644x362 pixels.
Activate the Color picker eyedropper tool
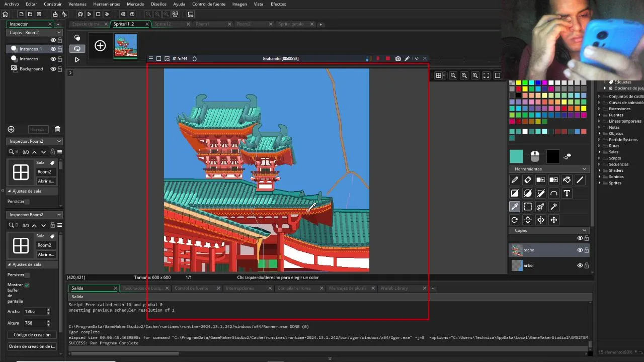[515, 207]
